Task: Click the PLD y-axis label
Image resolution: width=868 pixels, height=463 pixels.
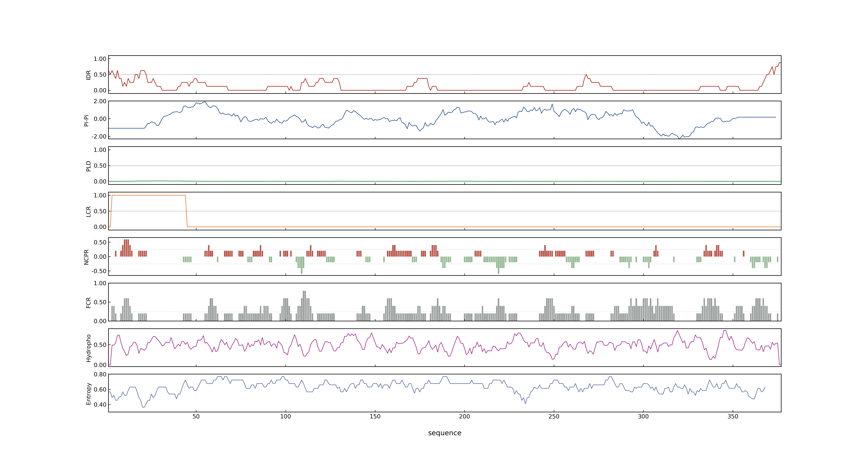Action: pos(88,166)
